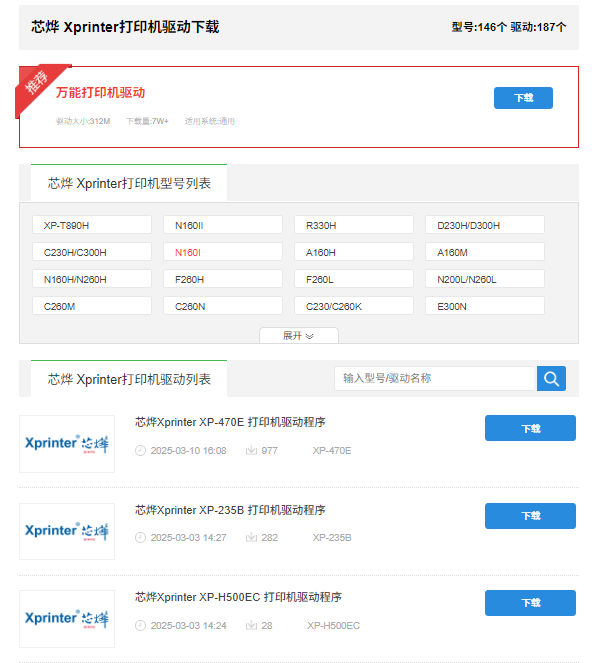Choose model XP-T890H
Screen dimensions: 600x663
pos(92,225)
